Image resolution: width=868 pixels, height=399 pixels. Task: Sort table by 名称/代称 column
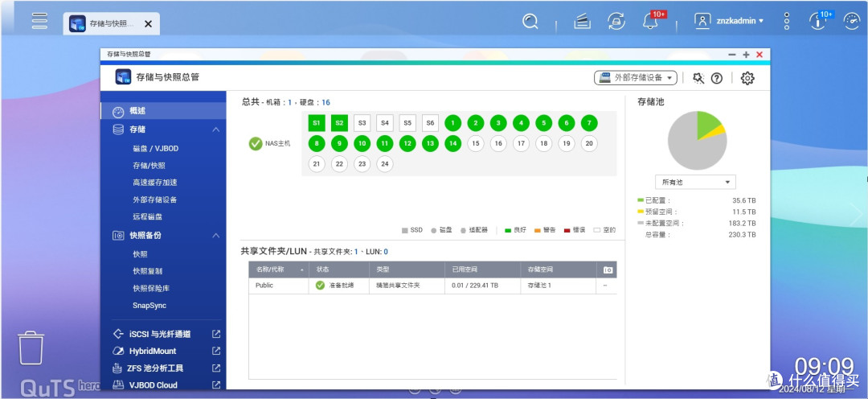[278, 269]
